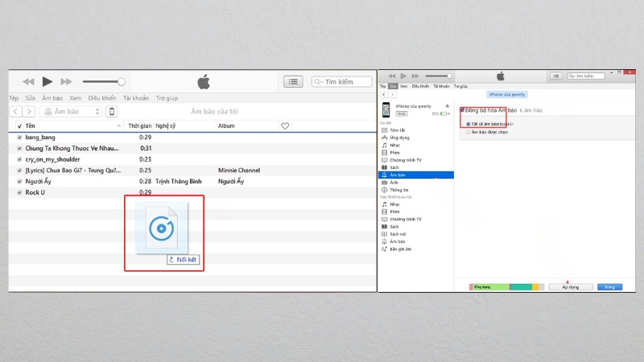Open list view button in left window
Viewport: 644px width, 362px height.
(x=293, y=82)
